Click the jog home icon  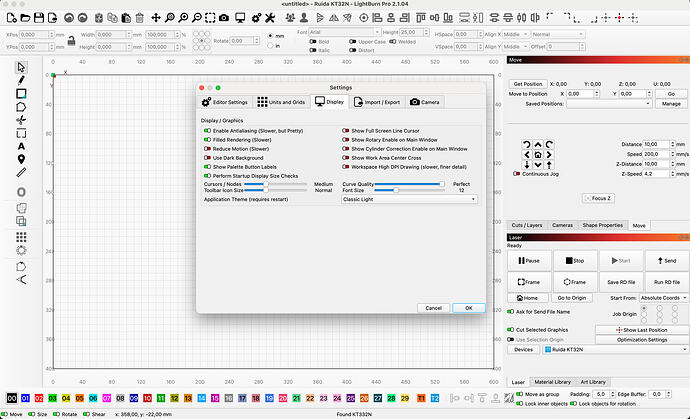coord(538,155)
